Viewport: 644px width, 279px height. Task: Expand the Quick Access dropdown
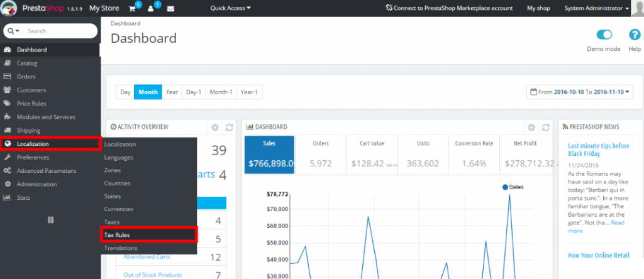click(231, 8)
